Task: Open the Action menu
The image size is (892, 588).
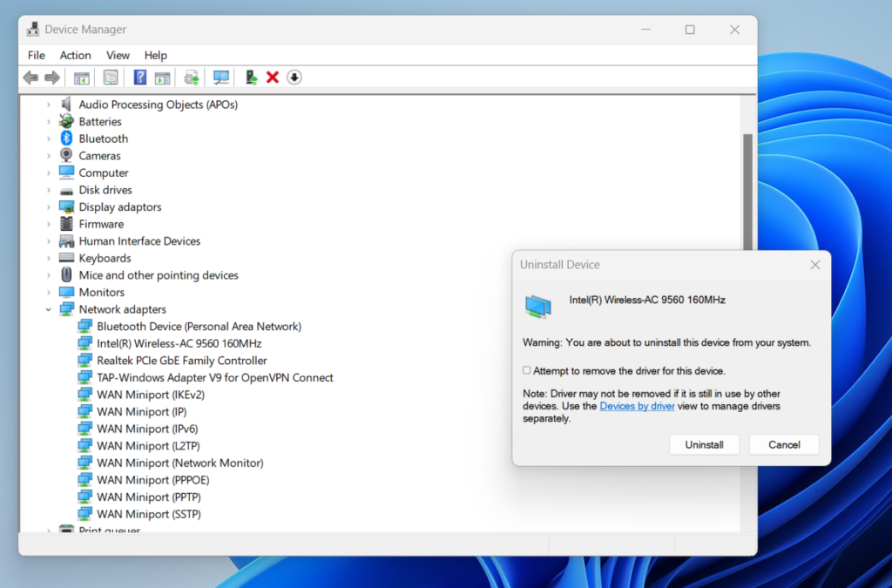Action: point(75,55)
